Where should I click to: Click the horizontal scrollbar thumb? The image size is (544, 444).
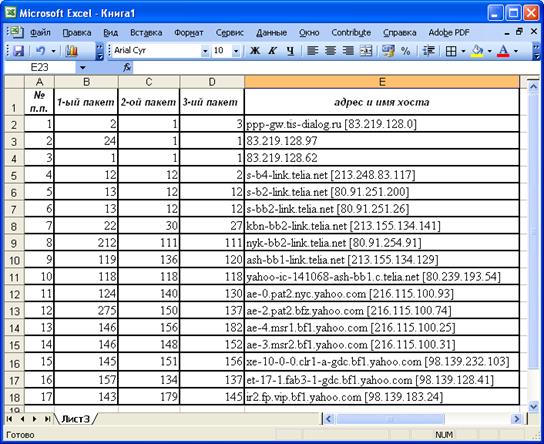(390, 419)
